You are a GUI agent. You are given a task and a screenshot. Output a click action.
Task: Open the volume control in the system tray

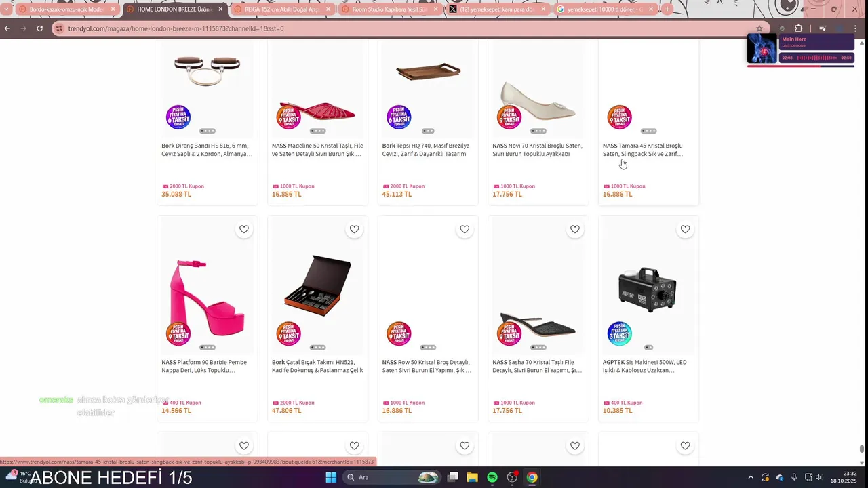pos(819,477)
